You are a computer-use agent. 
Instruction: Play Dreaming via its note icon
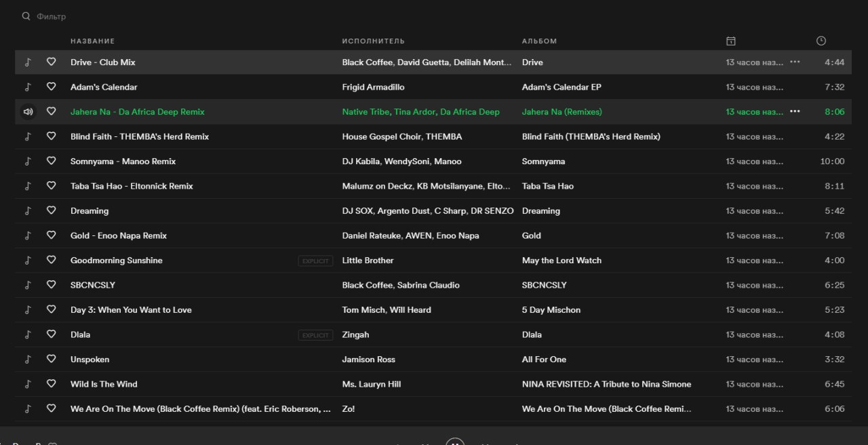point(28,211)
